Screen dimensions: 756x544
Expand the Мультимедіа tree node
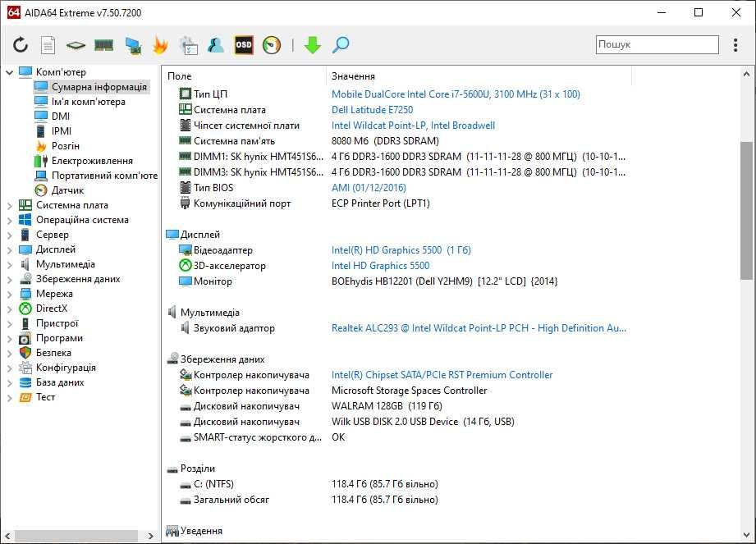point(9,265)
